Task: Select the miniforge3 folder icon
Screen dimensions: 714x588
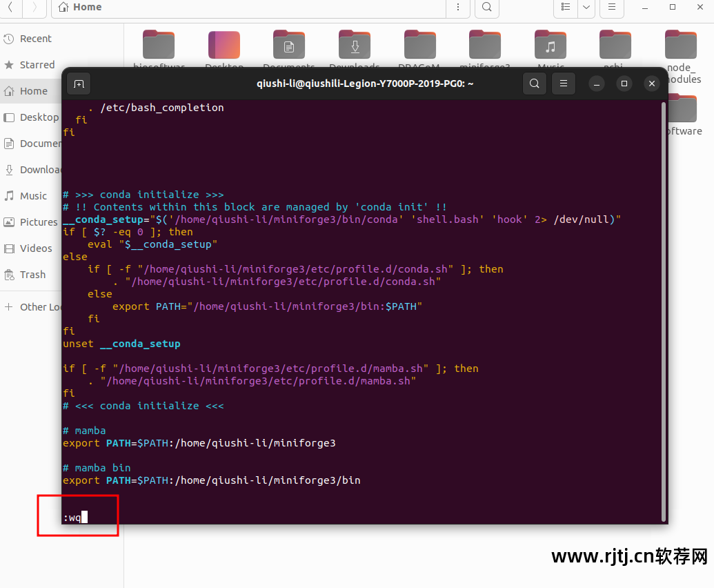Action: coord(485,45)
